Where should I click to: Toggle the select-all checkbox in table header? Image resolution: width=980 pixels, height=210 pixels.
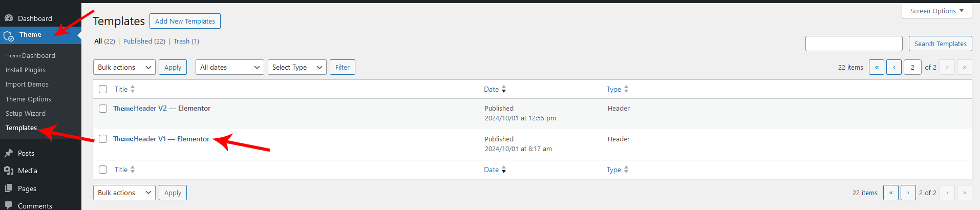103,89
